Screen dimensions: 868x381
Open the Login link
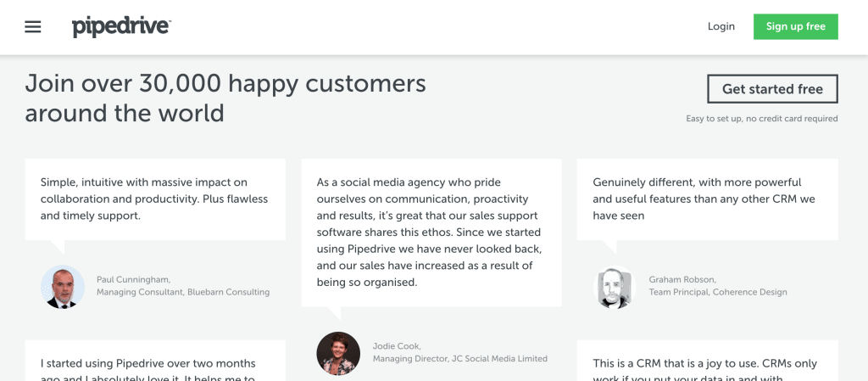tap(721, 26)
